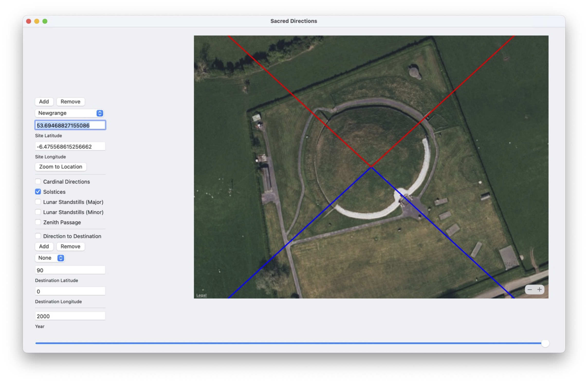Uncheck the Solstices checkbox

[38, 192]
